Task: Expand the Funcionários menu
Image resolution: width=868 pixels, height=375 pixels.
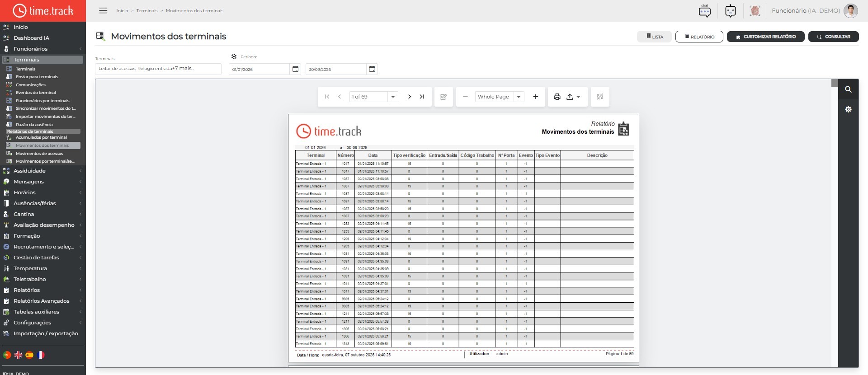Action: click(43, 49)
